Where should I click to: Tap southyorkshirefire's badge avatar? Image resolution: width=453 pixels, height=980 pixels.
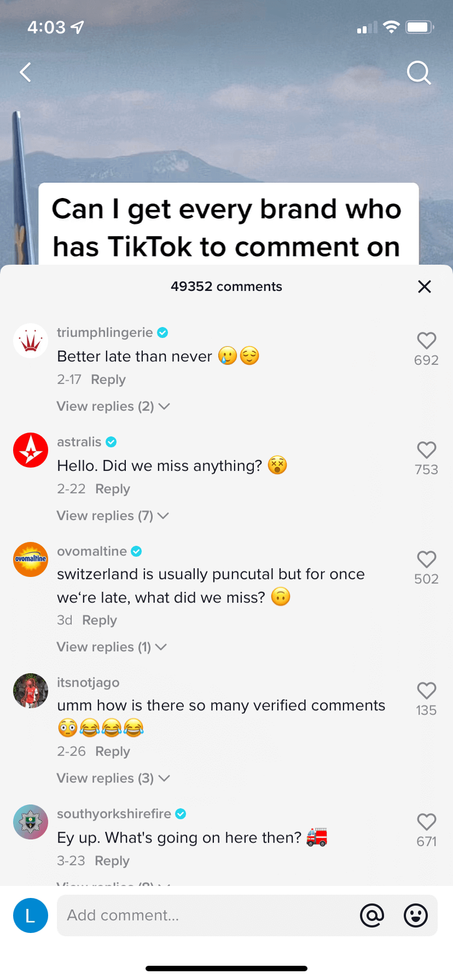pos(31,822)
